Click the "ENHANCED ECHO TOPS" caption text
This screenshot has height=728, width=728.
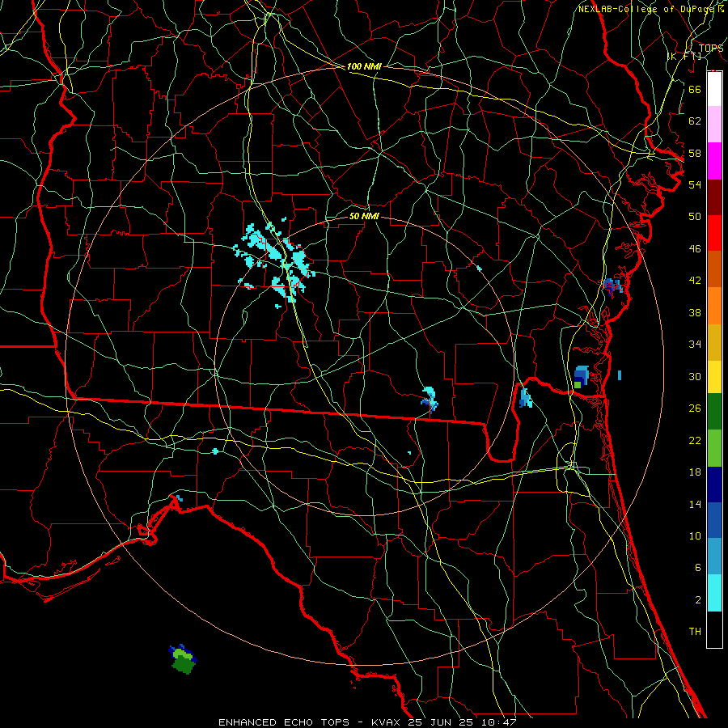click(x=284, y=722)
